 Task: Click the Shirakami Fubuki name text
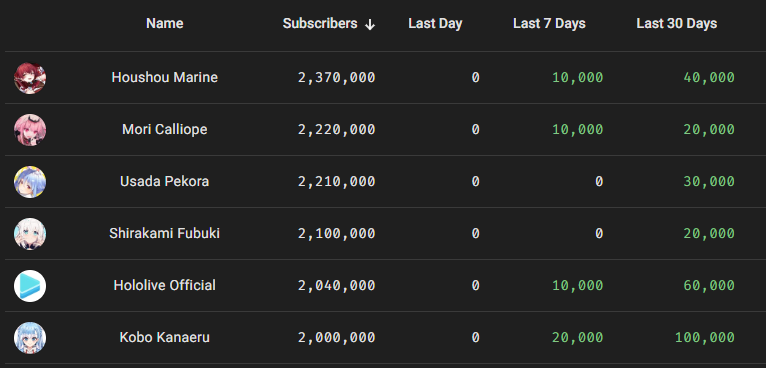165,233
